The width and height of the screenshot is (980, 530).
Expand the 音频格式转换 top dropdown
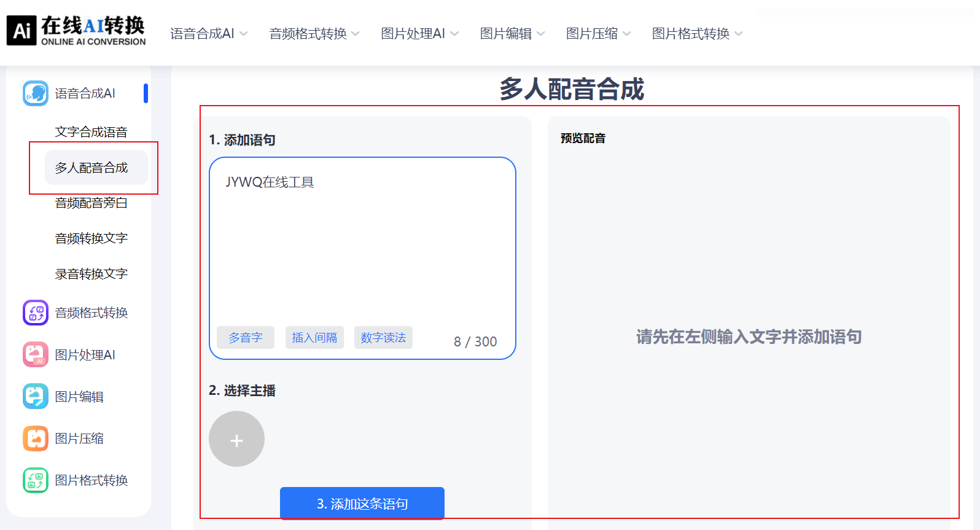click(x=314, y=34)
